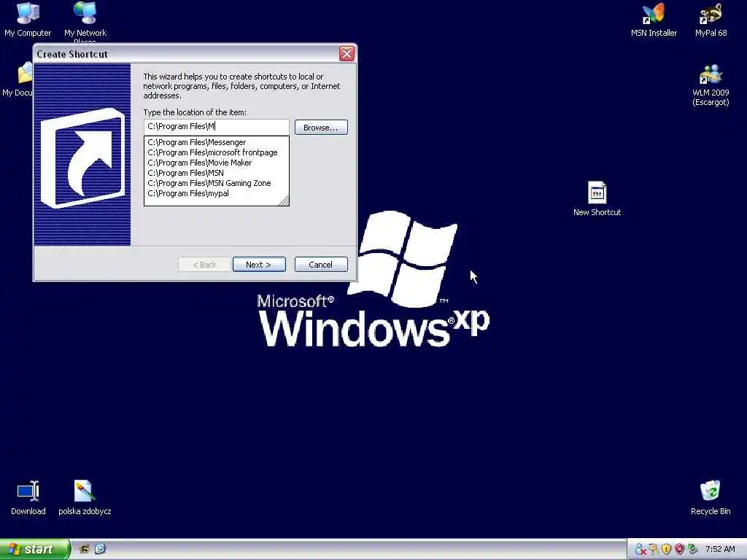Select the Download desktop icon
747x560 pixels.
click(28, 498)
